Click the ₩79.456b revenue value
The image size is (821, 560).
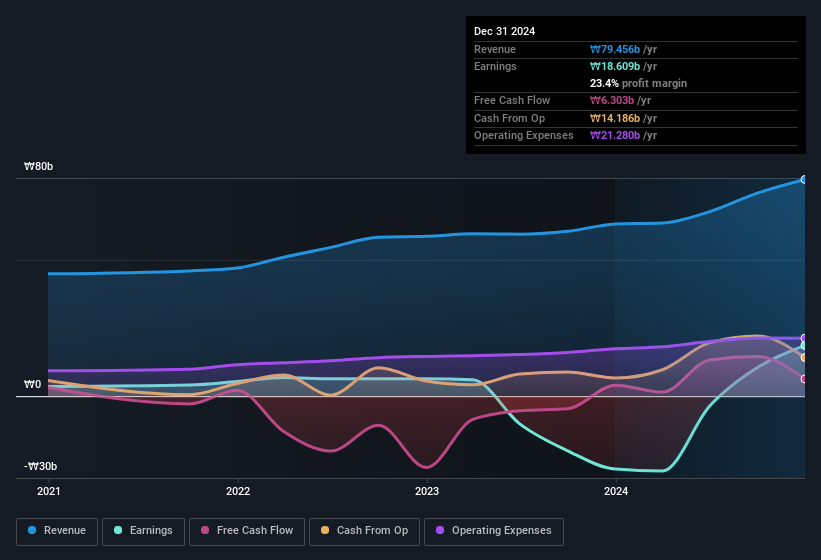coord(615,49)
